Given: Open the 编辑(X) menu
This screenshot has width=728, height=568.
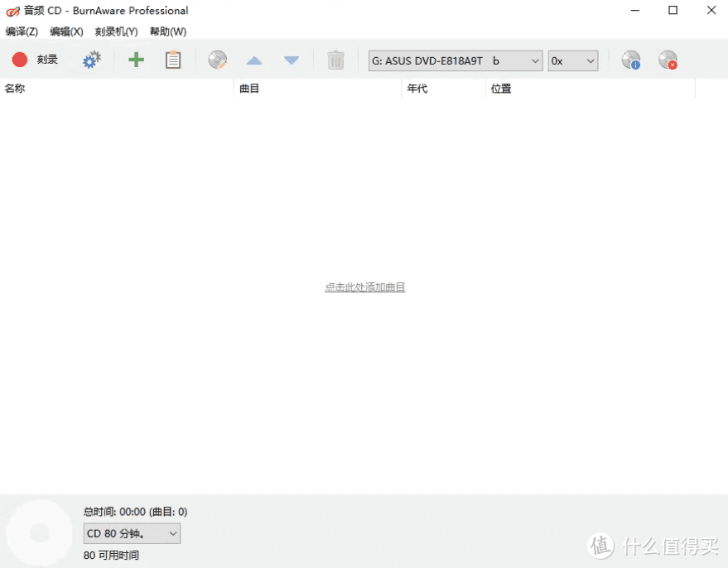Looking at the screenshot, I should tap(66, 31).
